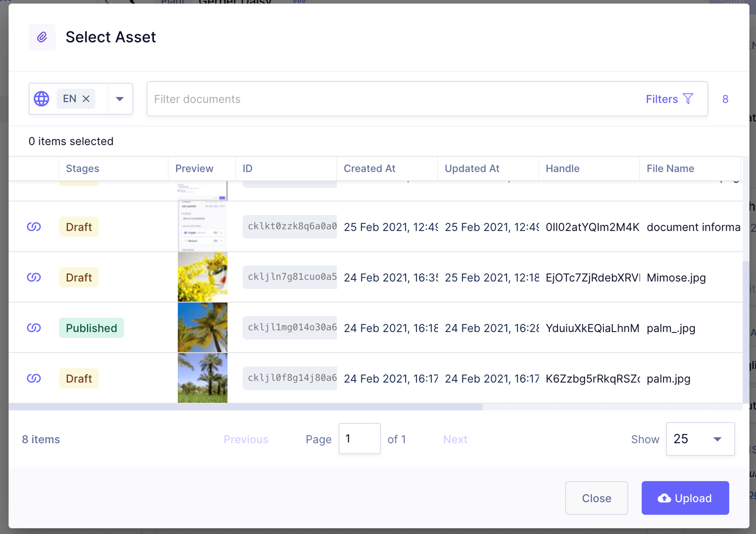Click the paperclip Select Asset icon
Image resolution: width=756 pixels, height=534 pixels.
tap(42, 37)
